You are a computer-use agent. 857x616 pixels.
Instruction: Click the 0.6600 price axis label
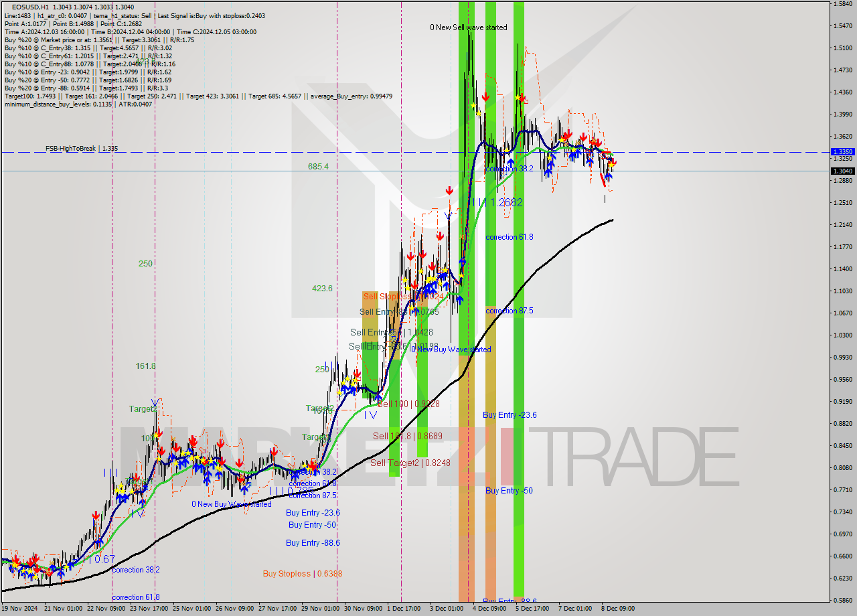(x=842, y=556)
